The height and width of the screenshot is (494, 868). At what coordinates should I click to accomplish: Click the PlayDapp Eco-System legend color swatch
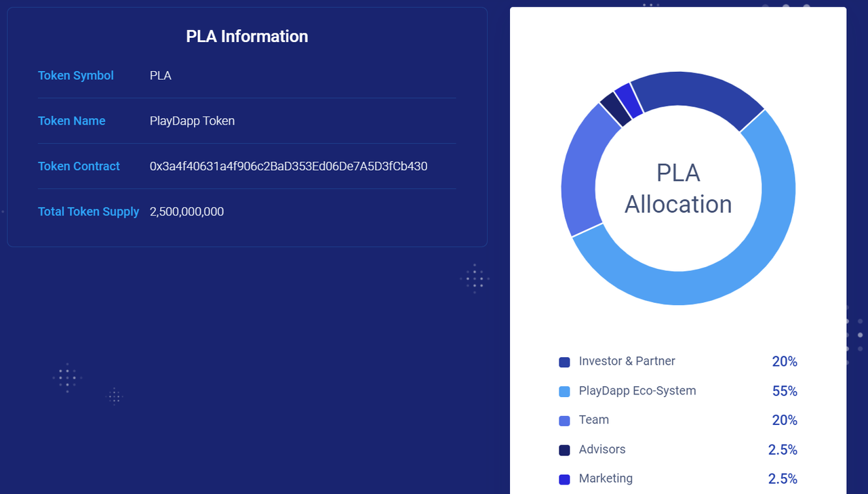(x=564, y=391)
